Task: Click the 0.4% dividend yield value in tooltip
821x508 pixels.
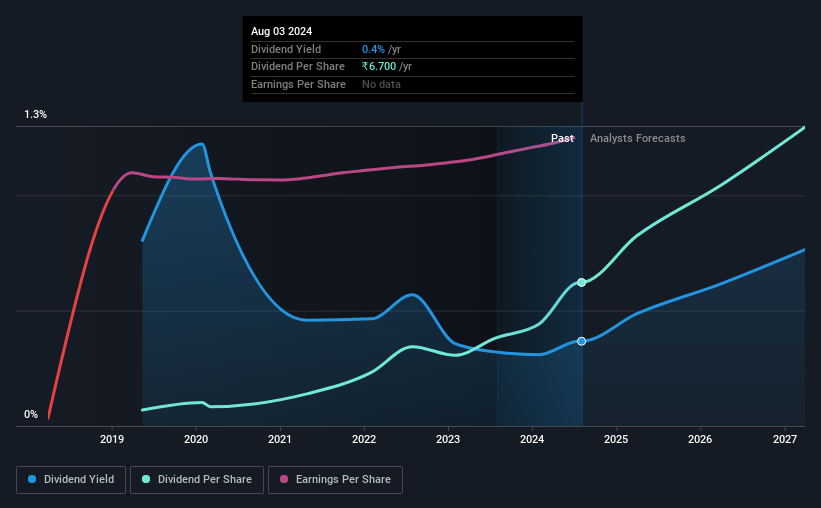Action: click(x=373, y=49)
